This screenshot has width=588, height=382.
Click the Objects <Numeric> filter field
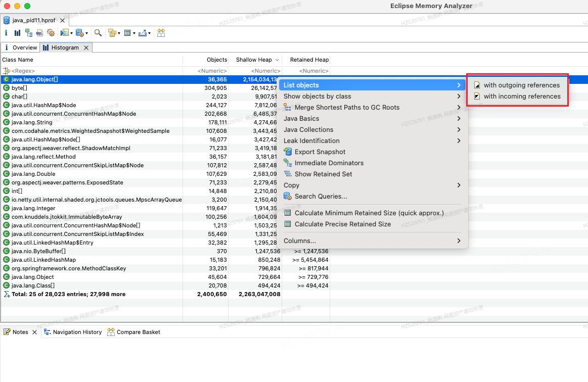coord(205,71)
